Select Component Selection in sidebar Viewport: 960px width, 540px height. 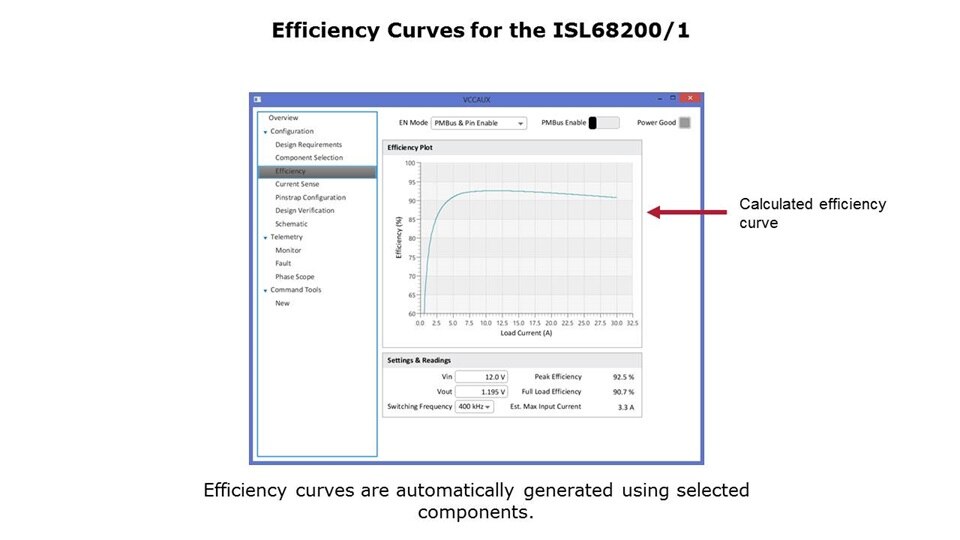(x=309, y=157)
